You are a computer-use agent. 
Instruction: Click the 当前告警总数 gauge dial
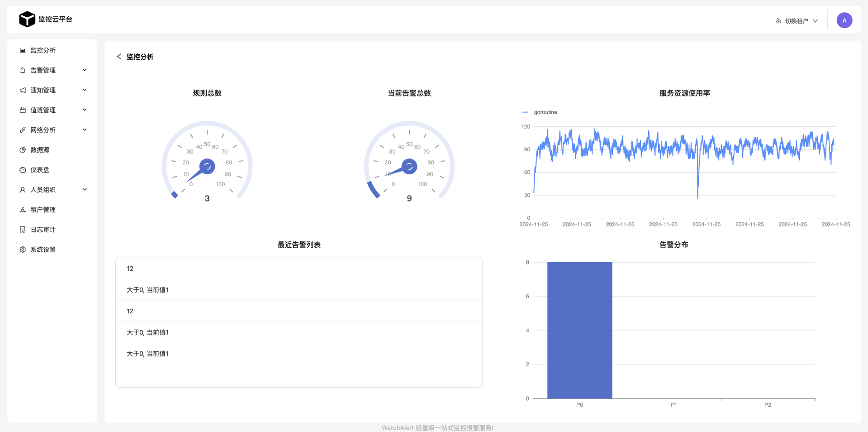[409, 163]
